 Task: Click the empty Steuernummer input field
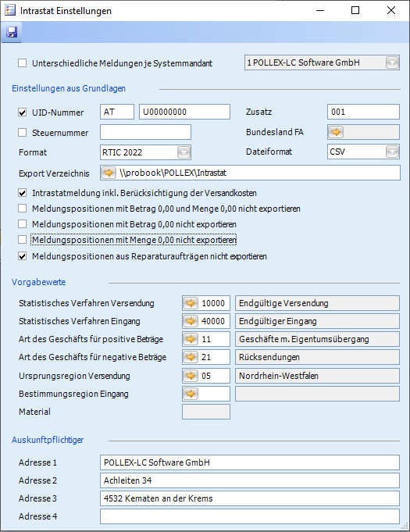point(145,132)
